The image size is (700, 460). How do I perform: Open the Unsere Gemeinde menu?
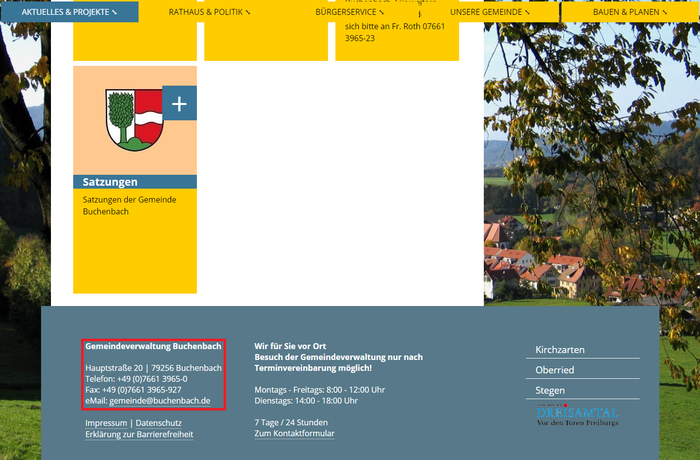point(489,12)
